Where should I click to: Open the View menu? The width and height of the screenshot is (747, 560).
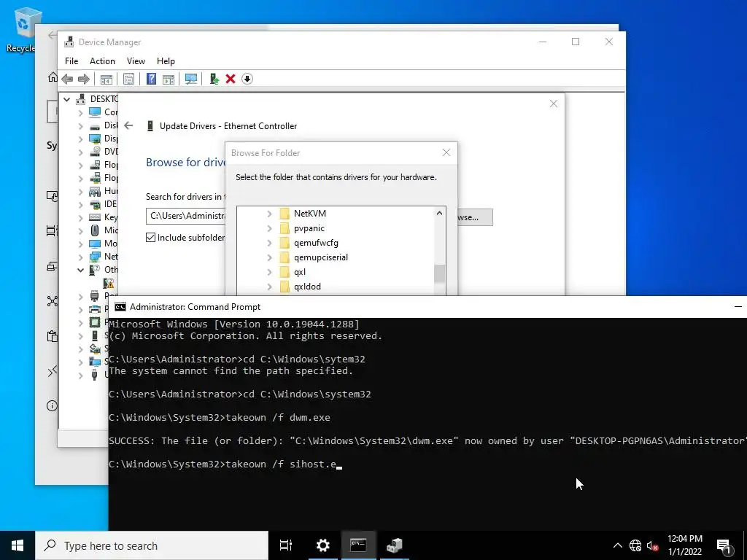pos(136,61)
